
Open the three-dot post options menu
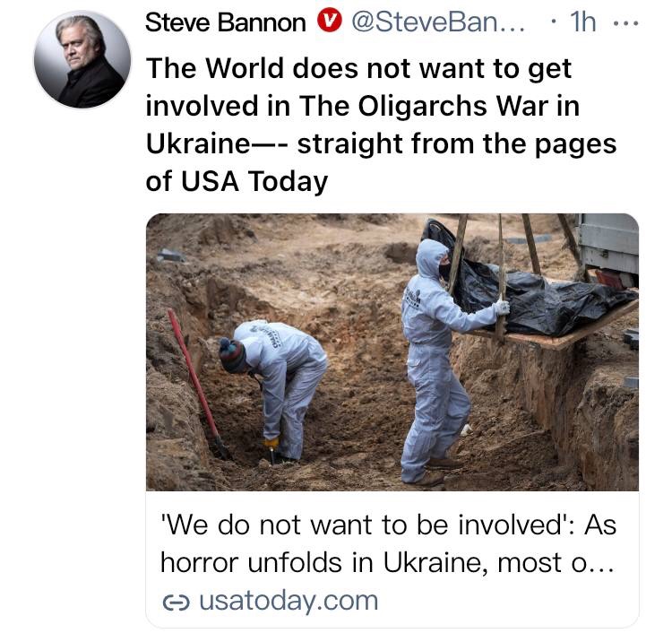pos(626,23)
